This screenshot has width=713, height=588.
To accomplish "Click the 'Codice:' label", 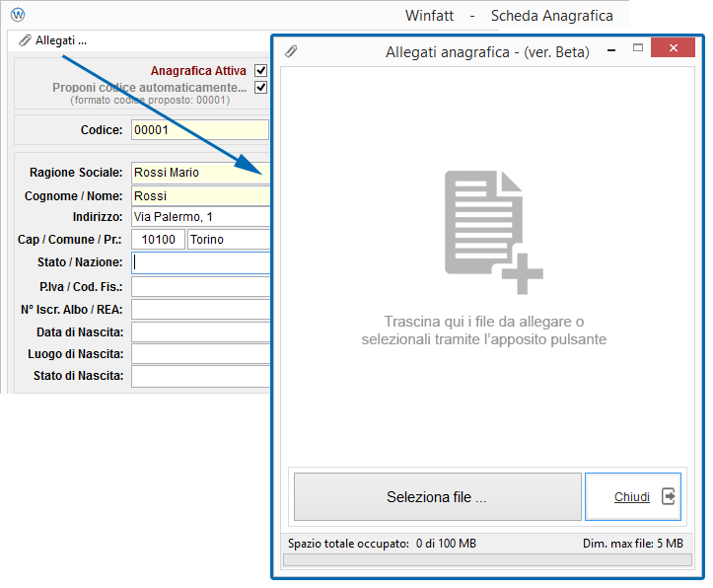I will click(x=102, y=130).
